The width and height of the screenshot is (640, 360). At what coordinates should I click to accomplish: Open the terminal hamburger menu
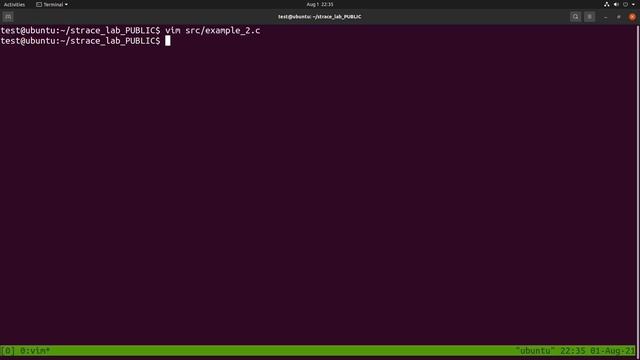click(x=589, y=17)
